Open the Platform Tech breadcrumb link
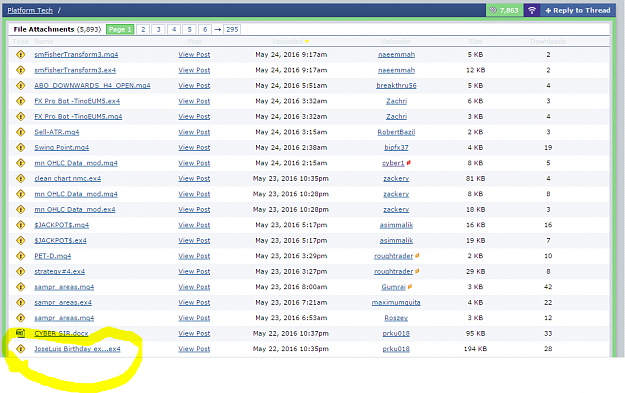 30,10
